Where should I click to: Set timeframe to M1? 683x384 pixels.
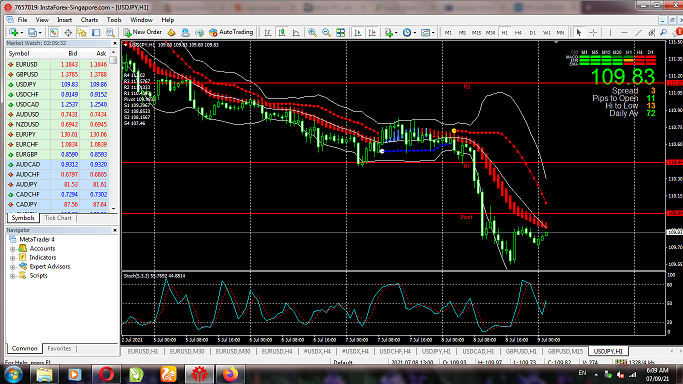[448, 33]
